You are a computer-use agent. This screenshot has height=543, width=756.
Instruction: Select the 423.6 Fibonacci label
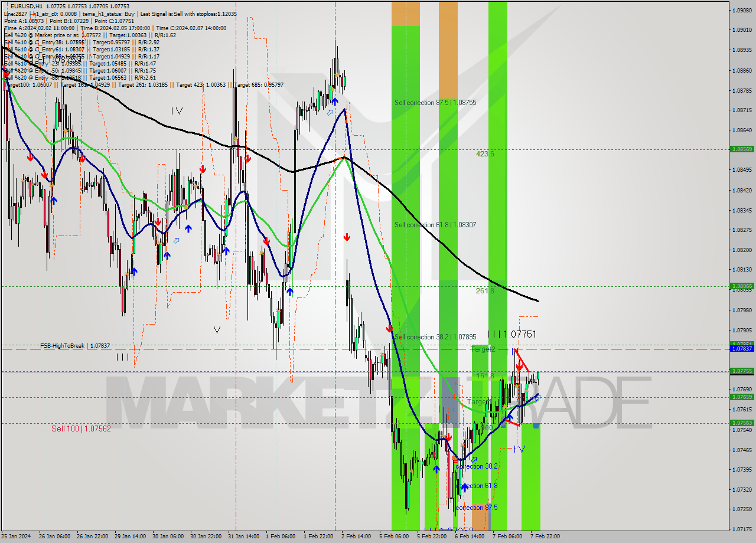pos(485,153)
